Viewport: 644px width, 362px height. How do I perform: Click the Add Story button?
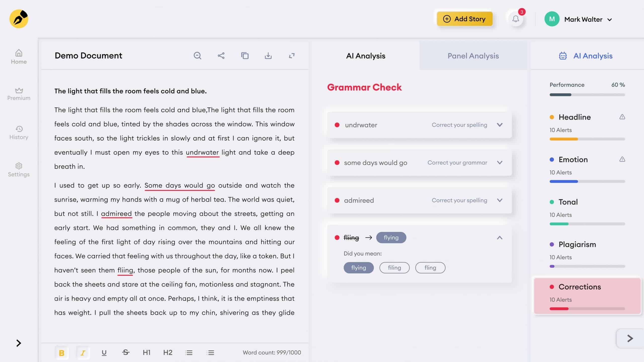click(464, 19)
